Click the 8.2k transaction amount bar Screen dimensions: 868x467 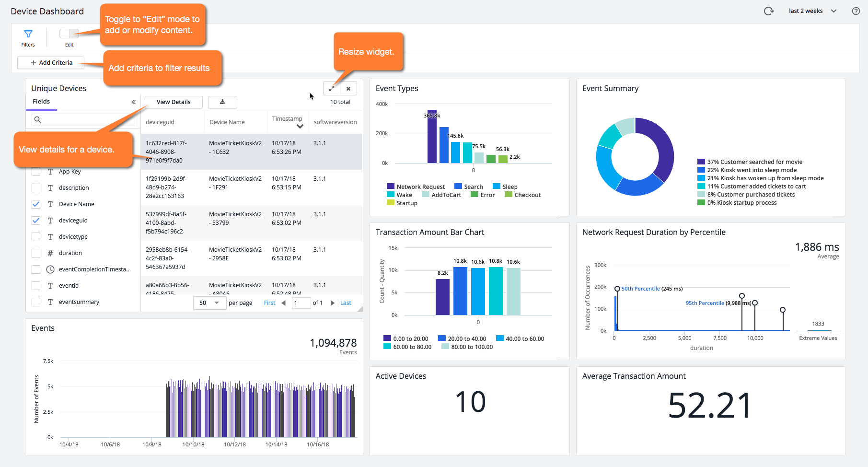pyautogui.click(x=442, y=297)
